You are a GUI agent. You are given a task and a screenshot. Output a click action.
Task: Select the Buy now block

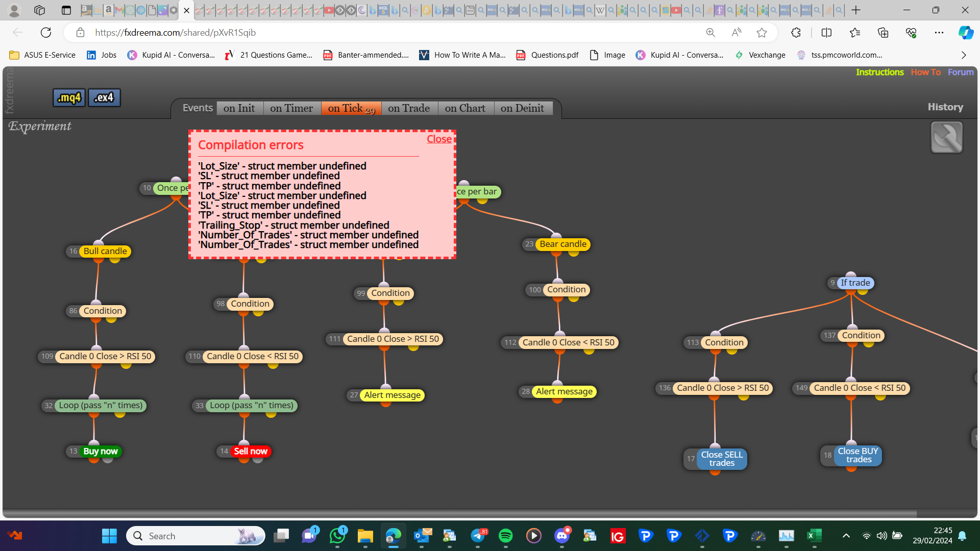[100, 451]
